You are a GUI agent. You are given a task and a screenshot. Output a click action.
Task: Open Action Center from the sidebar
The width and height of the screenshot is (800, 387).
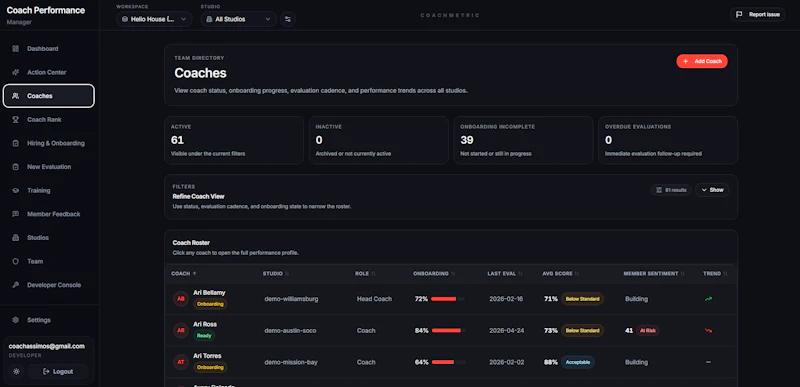coord(49,72)
